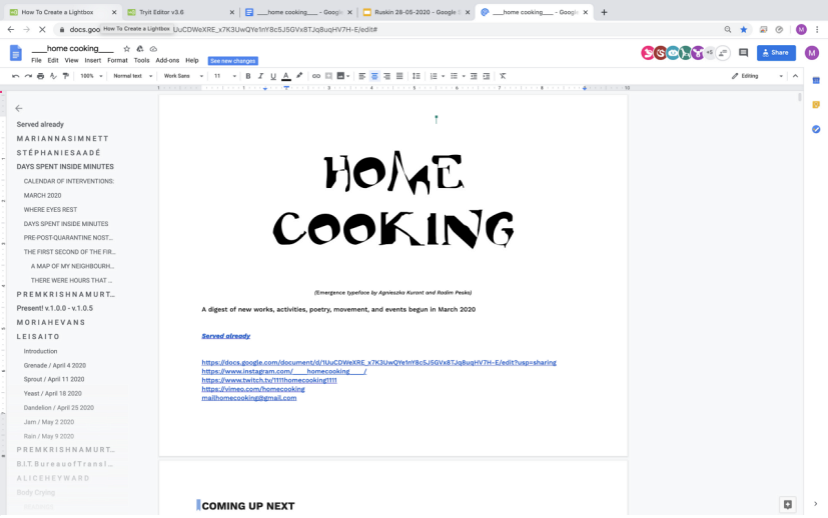
Task: Clear formatting with toolbar icon
Action: coord(502,76)
